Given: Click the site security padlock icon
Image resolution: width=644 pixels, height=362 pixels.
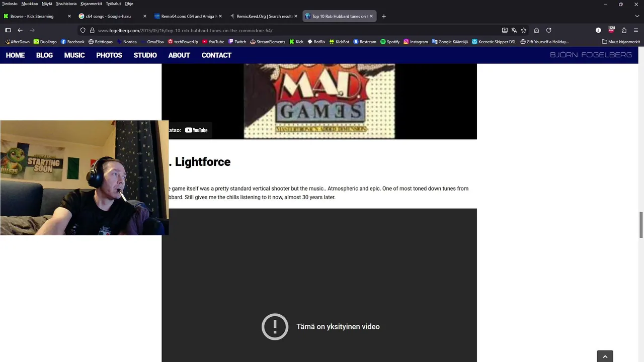Looking at the screenshot, I should [92, 30].
